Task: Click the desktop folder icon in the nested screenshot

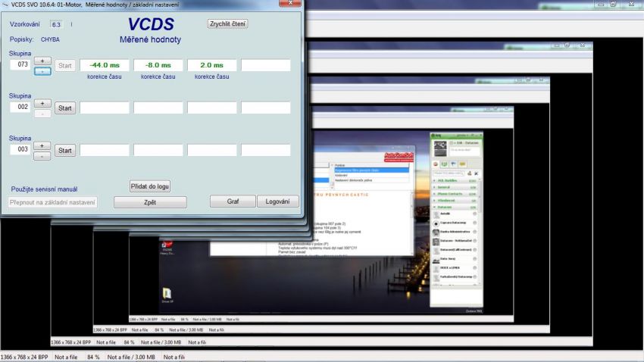Action: (167, 293)
